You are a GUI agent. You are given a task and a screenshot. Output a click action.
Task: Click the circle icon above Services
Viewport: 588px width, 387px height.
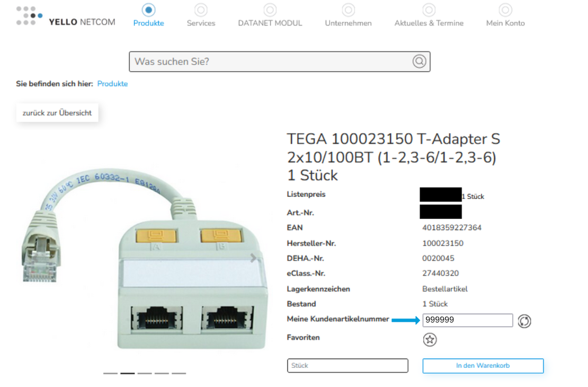201,10
